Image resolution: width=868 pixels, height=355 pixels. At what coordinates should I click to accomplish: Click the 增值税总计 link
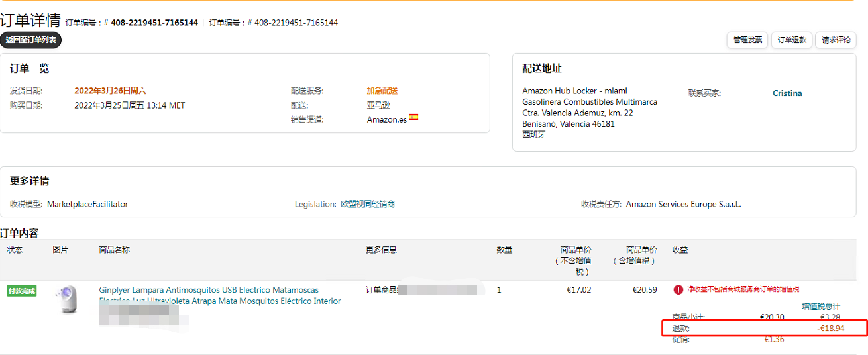point(821,307)
